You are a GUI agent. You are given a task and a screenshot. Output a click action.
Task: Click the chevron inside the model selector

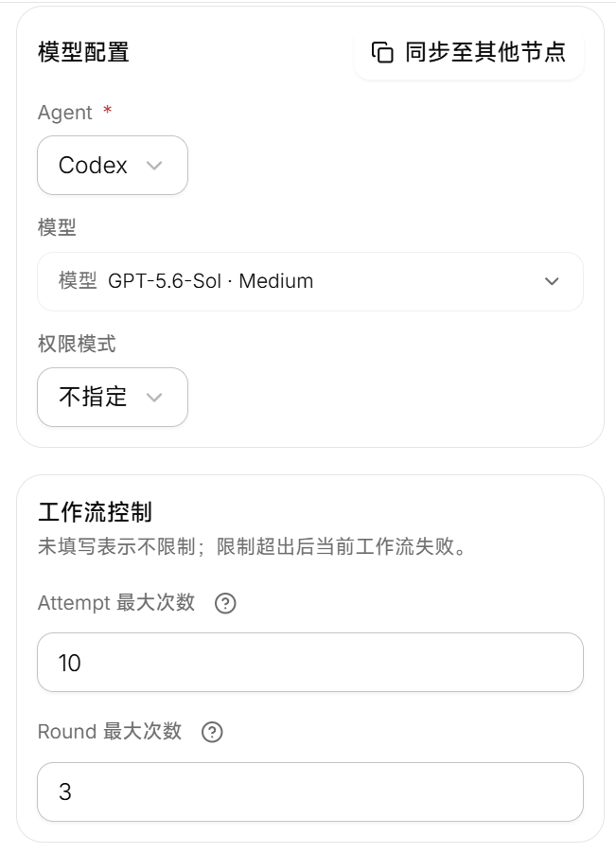[552, 281]
